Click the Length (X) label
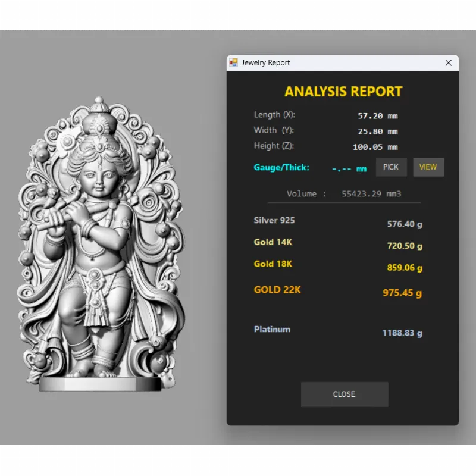Screen dimensions: 476x476 coord(274,115)
